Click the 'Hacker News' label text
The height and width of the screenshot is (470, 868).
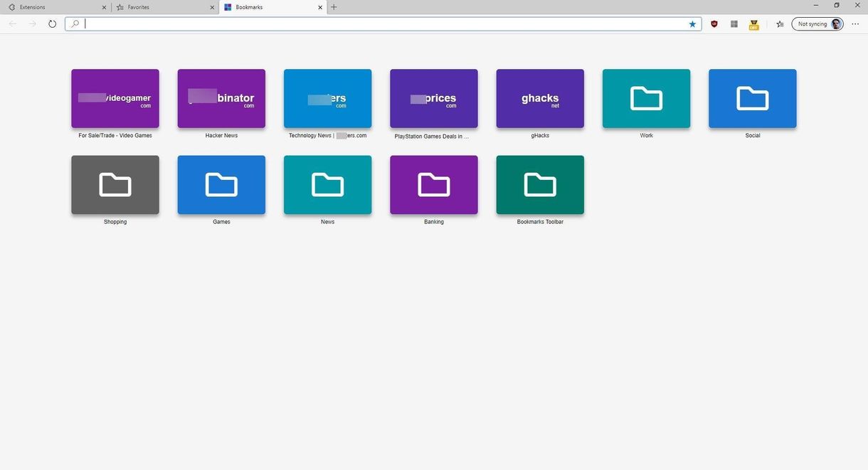point(221,135)
